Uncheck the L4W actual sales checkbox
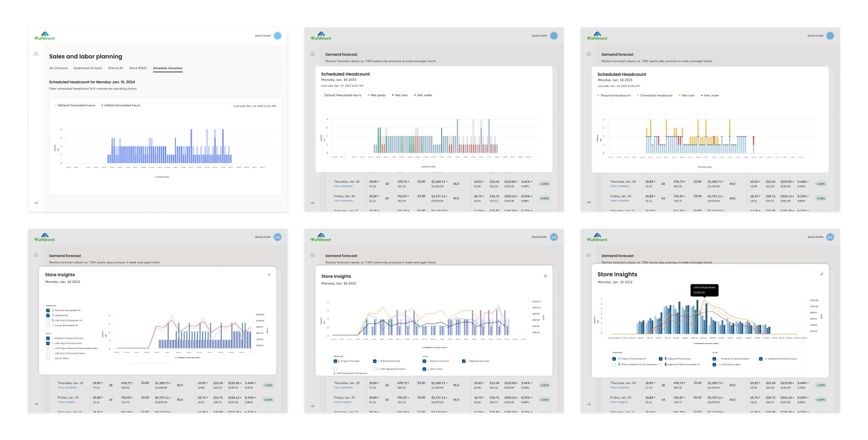 pyautogui.click(x=714, y=364)
